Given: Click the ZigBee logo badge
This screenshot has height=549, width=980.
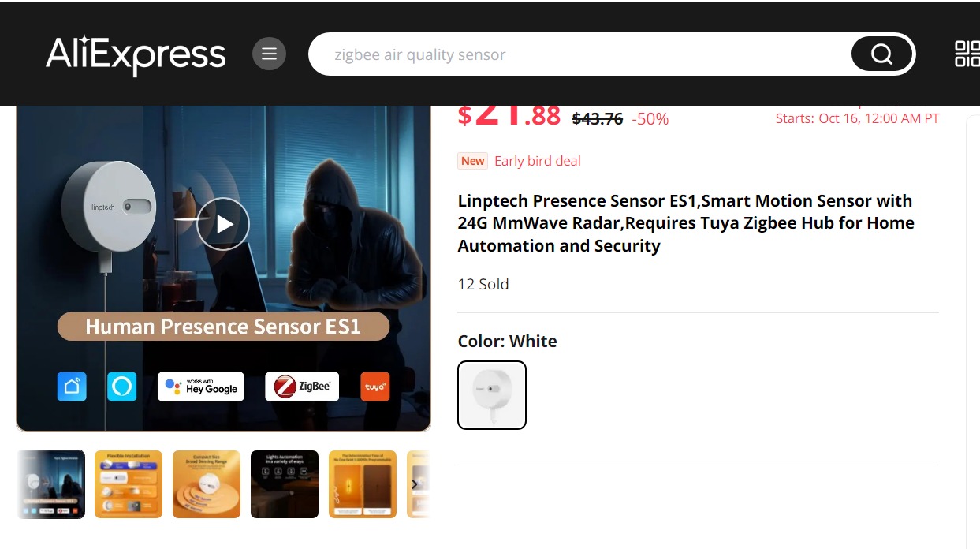Looking at the screenshot, I should pyautogui.click(x=302, y=387).
